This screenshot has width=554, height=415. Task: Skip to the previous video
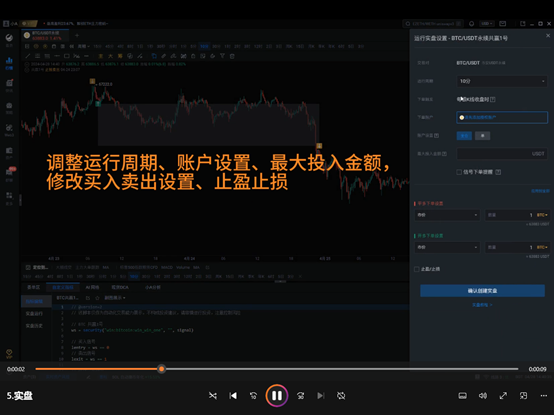click(233, 396)
